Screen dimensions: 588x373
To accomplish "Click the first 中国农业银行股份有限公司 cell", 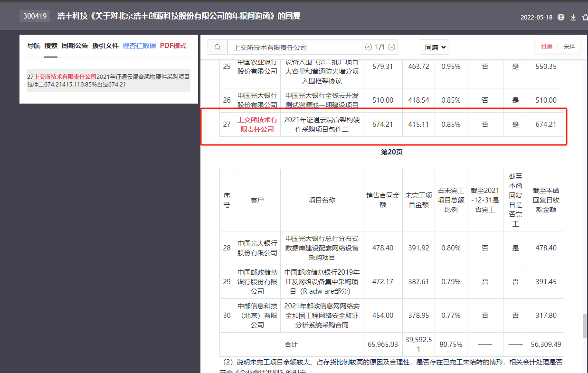I will [x=257, y=67].
